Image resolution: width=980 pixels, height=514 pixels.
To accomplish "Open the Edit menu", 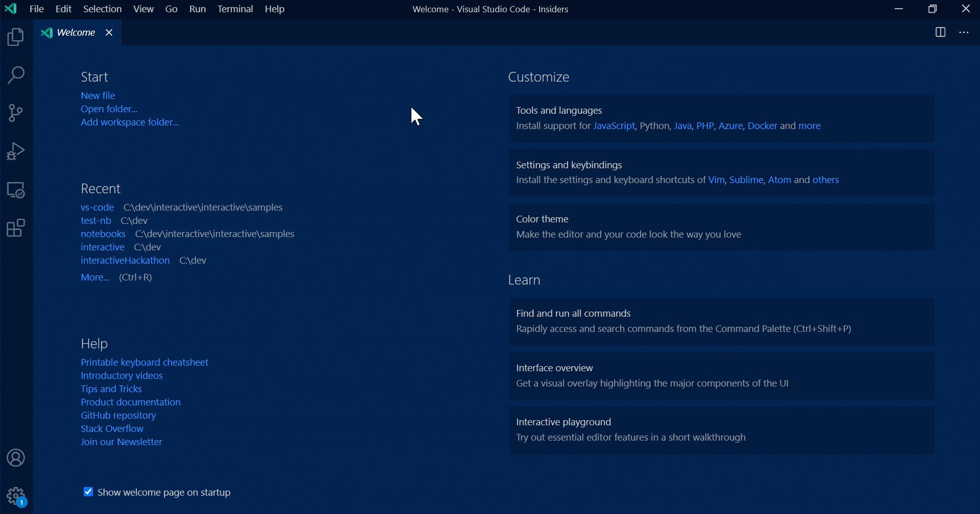I will point(64,9).
